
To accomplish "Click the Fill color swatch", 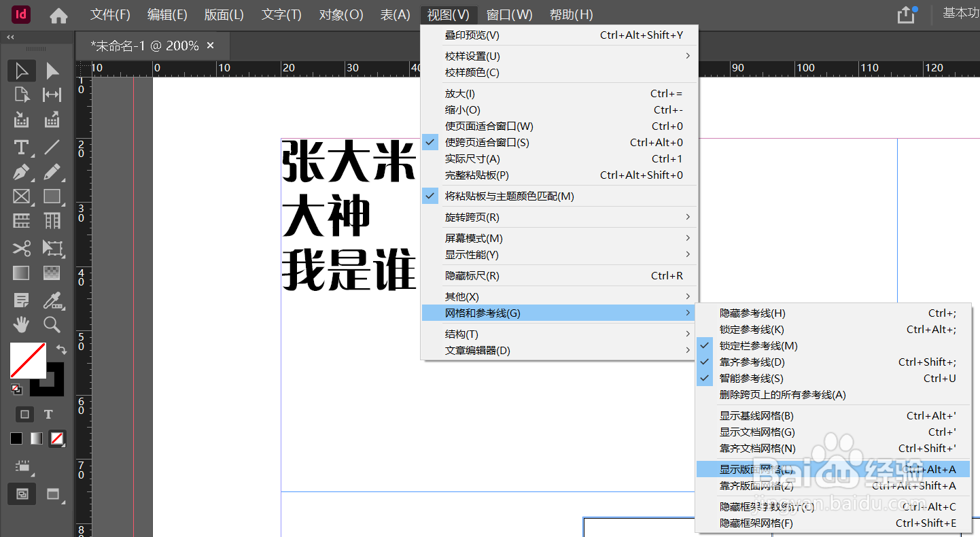I will coord(28,360).
